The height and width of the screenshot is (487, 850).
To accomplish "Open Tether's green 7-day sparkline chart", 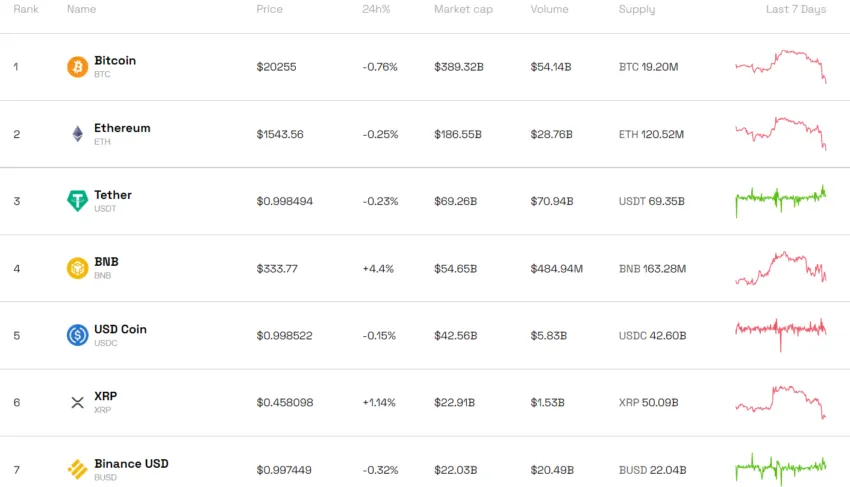I will click(781, 201).
